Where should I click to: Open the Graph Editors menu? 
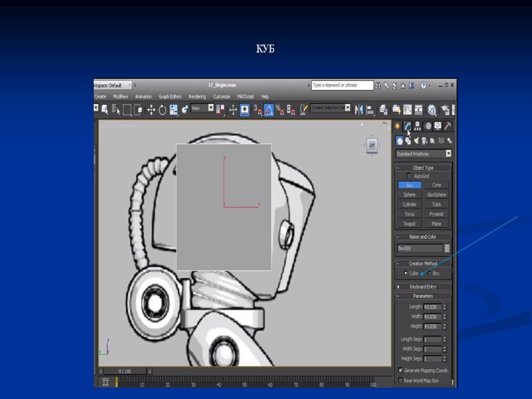click(170, 96)
